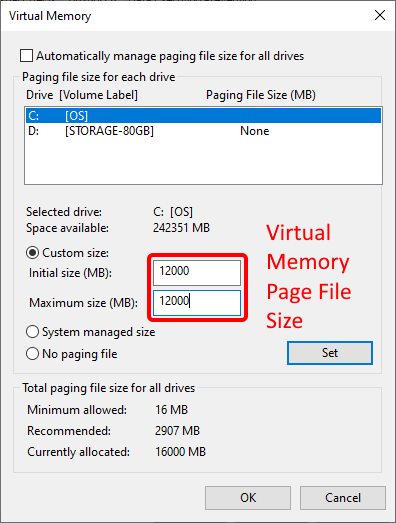Select the Custom size radio button
Viewport: 396px width, 523px height.
tap(32, 253)
